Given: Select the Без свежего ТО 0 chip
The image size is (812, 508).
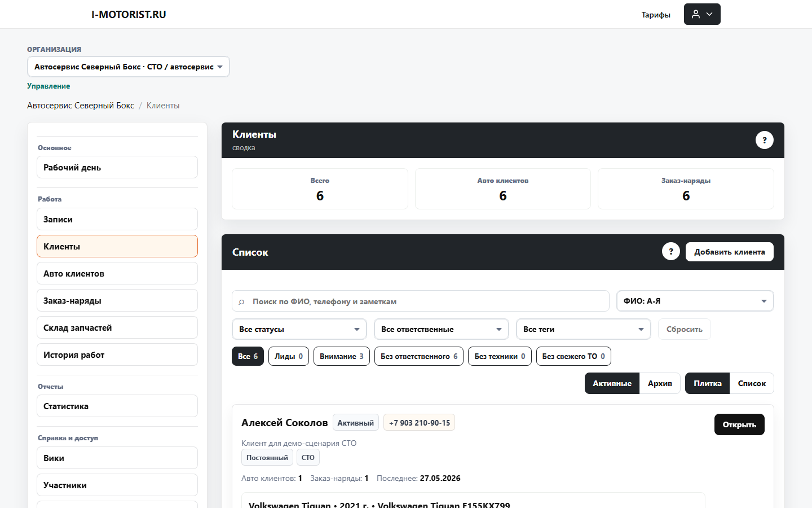Looking at the screenshot, I should point(573,356).
